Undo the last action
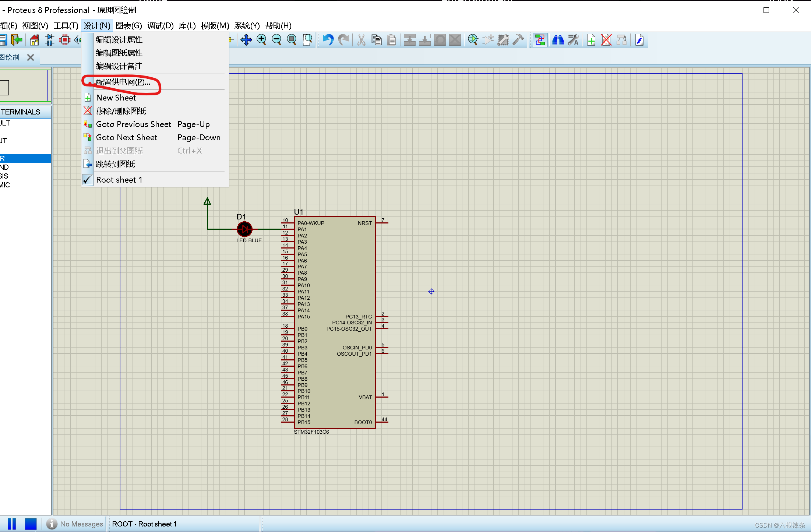811x532 pixels. (327, 40)
